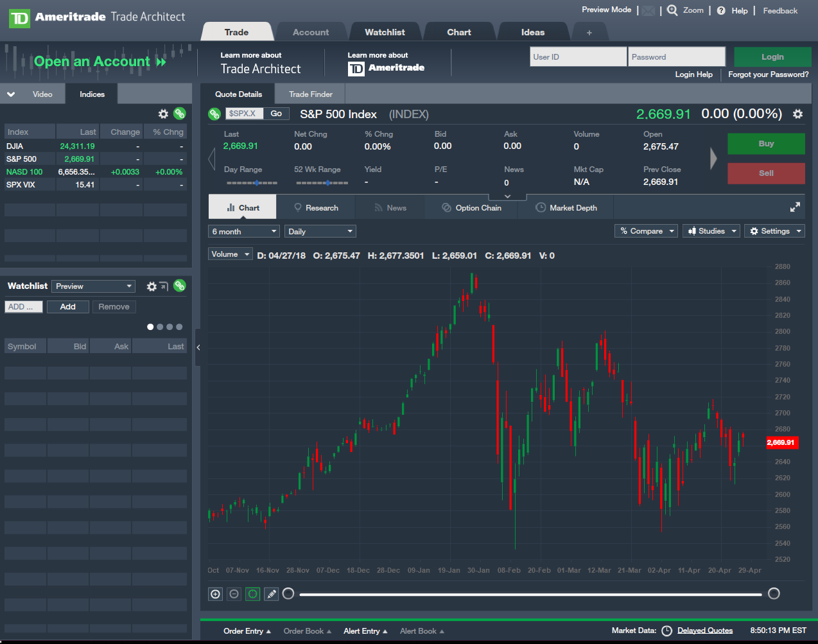Open the envelope messages icon

[x=648, y=11]
